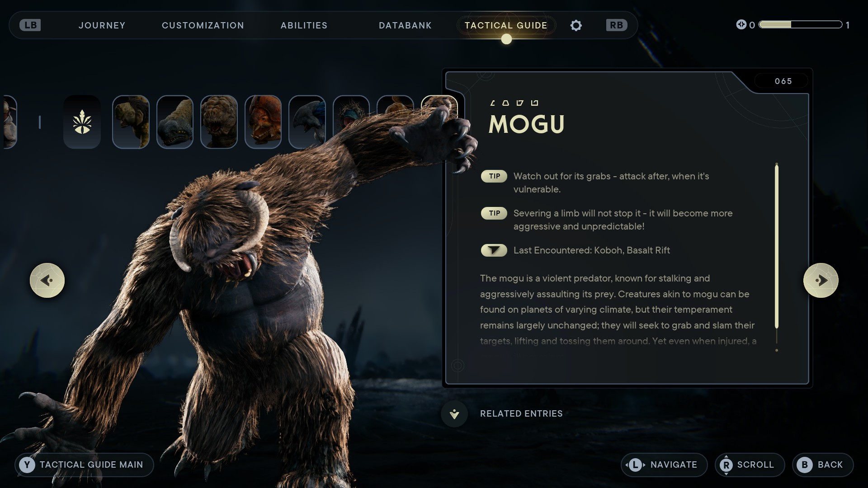Open the Databank tab

[405, 25]
